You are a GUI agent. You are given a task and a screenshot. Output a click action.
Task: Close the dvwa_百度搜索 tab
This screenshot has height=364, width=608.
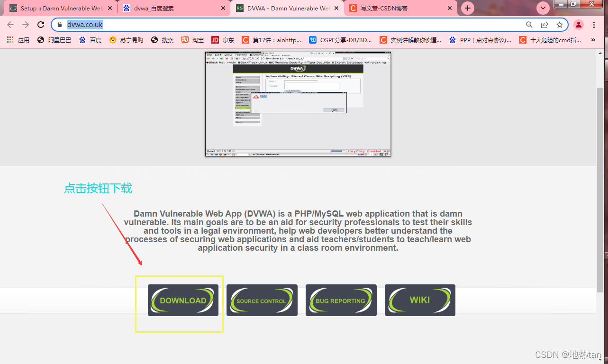pyautogui.click(x=223, y=8)
